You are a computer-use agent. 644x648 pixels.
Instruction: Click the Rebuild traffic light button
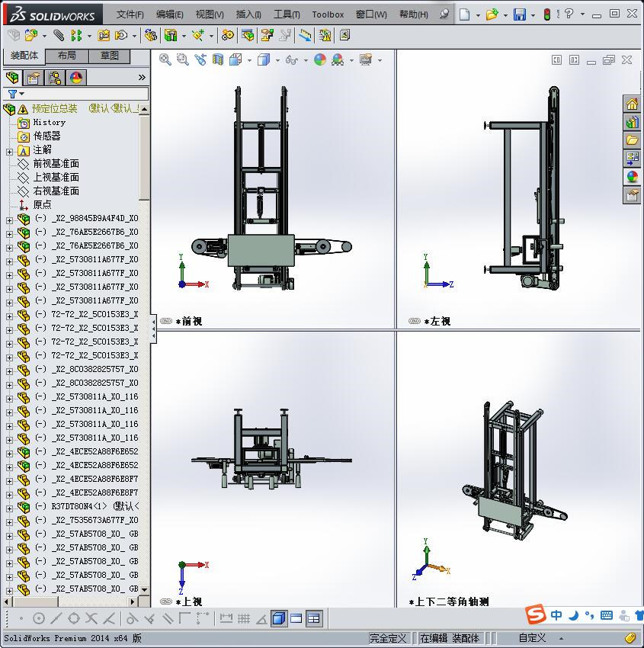click(547, 14)
